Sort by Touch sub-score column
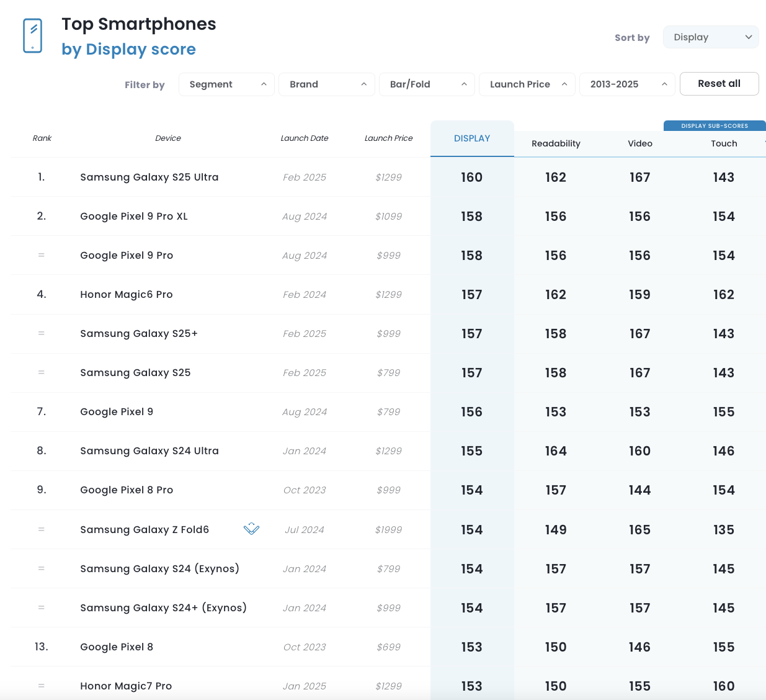Viewport: 766px width, 700px height. [724, 143]
